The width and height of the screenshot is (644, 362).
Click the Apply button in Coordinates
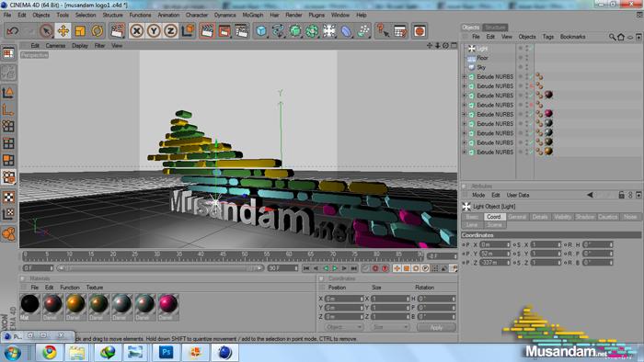pos(436,327)
